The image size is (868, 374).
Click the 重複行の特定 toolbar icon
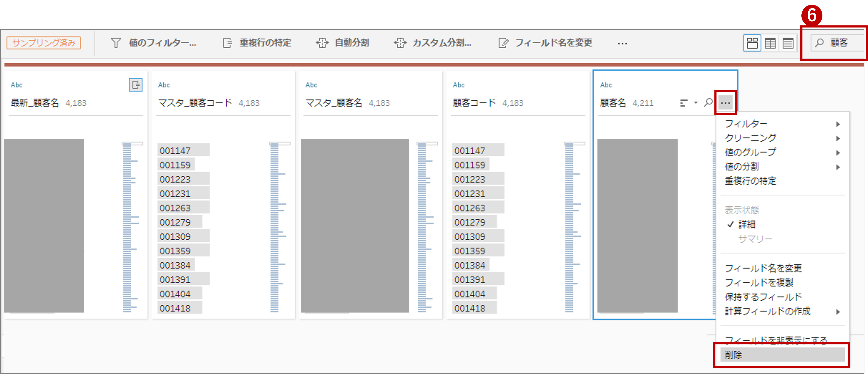point(227,43)
